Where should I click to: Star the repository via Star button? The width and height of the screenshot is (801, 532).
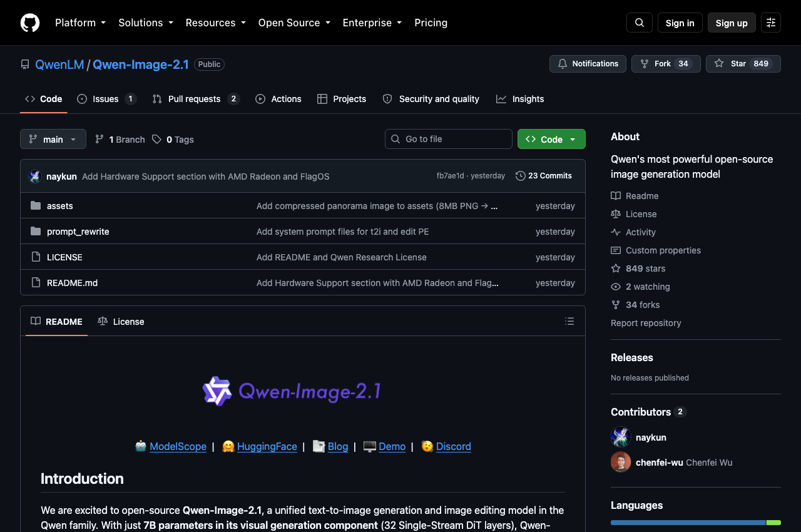click(x=743, y=64)
